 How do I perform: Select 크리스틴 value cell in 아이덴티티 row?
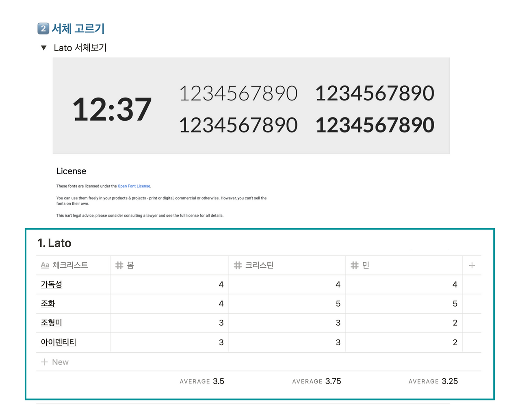(x=287, y=342)
